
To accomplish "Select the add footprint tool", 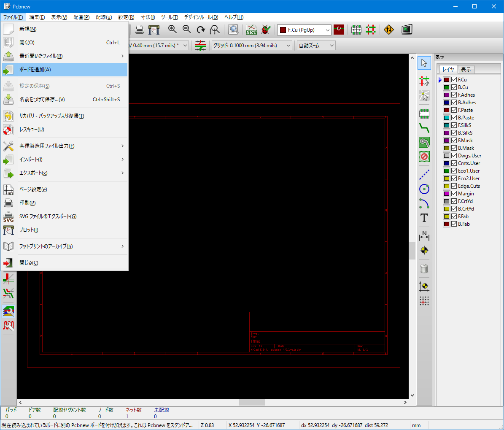I will click(x=424, y=113).
